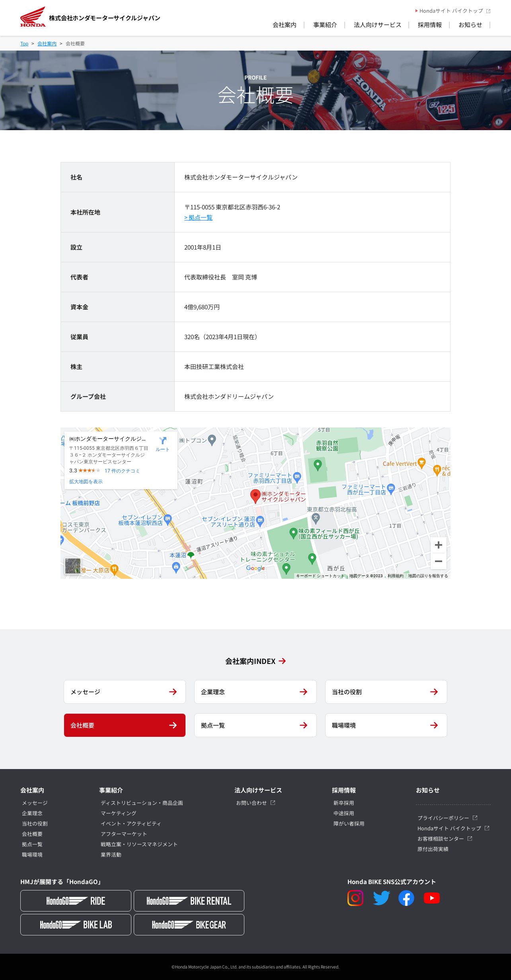Click footer link 業界活動

pyautogui.click(x=111, y=855)
